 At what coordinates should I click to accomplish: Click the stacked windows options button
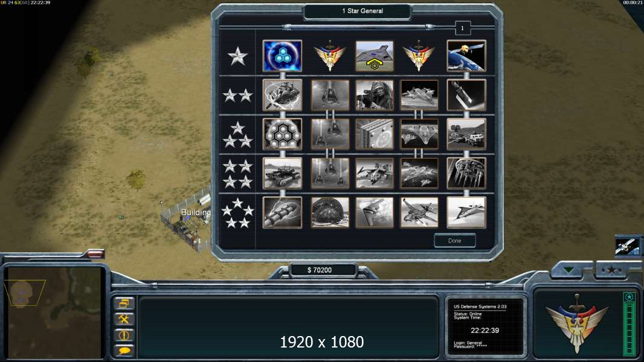124,303
